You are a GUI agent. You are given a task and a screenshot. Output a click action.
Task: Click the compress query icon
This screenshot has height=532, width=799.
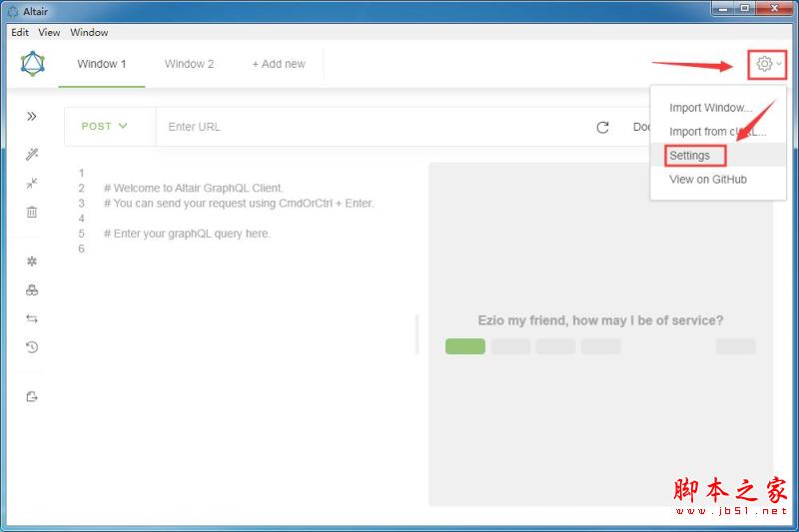32,184
